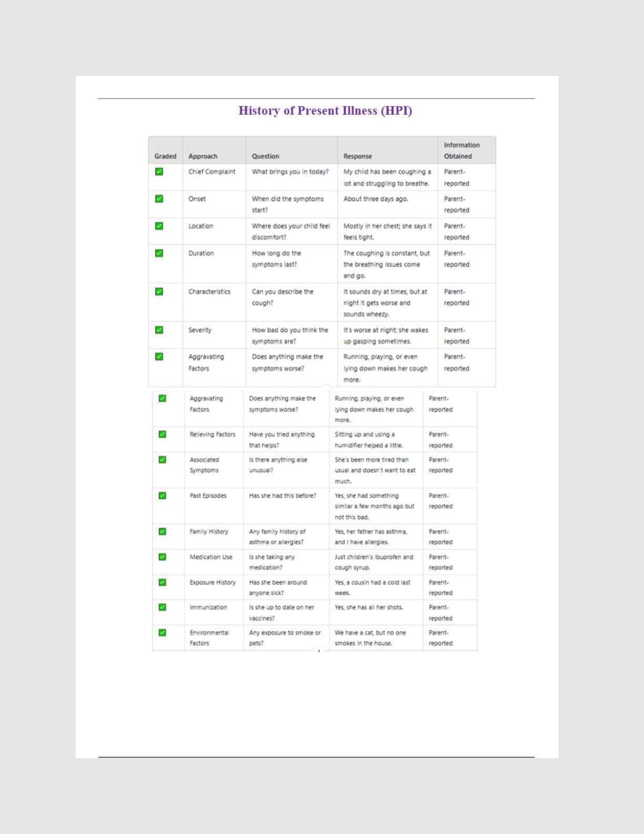Click response "Sitting up and using a humidifier"
Screen dimensions: 644x834
point(369,440)
